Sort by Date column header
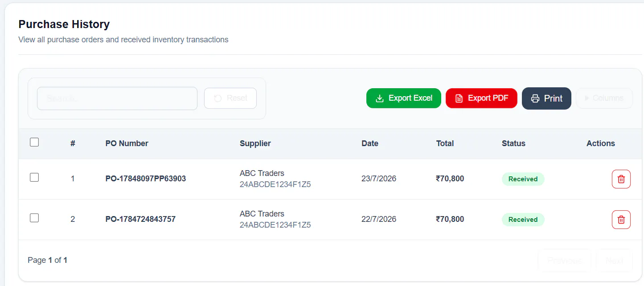 pos(370,143)
